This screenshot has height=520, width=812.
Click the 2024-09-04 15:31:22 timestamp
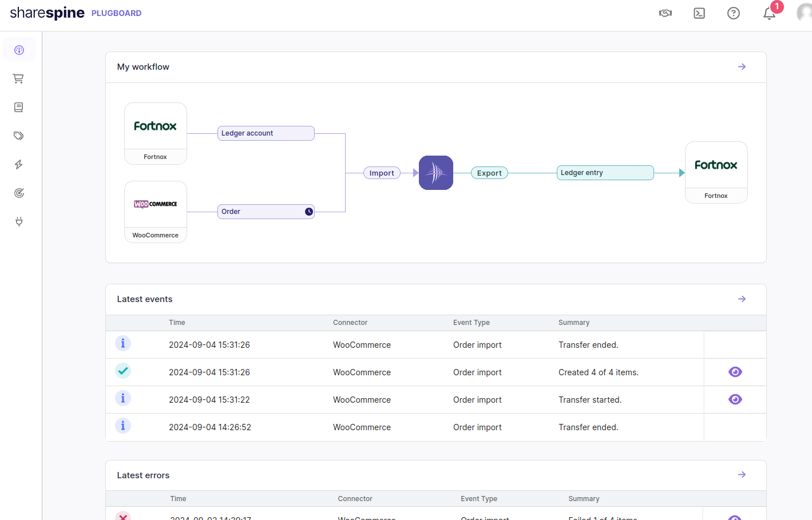[x=209, y=400]
